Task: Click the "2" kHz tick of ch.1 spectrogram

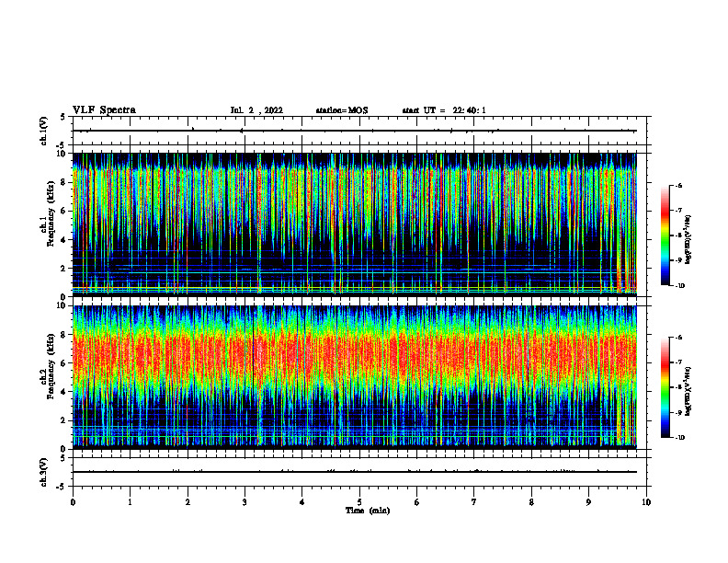Action: pyautogui.click(x=64, y=268)
